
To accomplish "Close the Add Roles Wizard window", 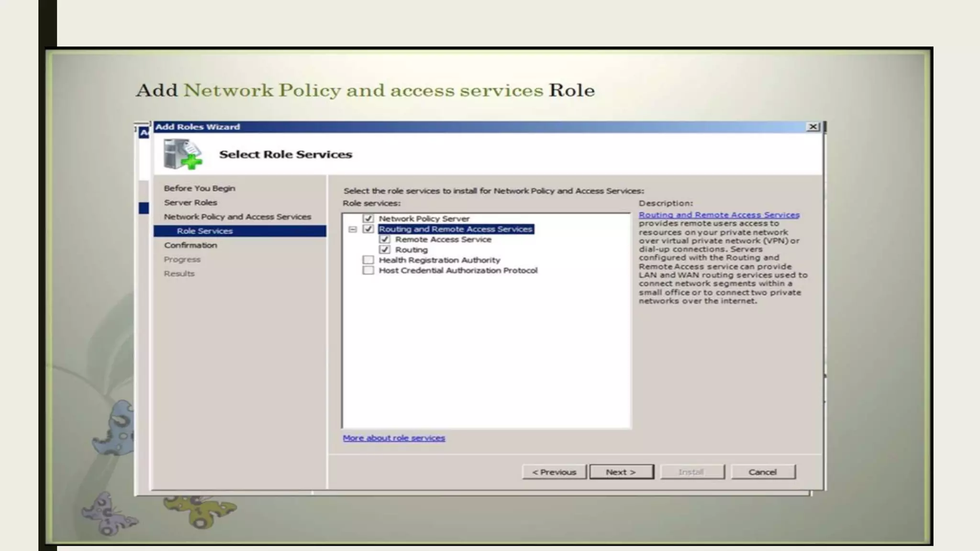I will pos(813,127).
